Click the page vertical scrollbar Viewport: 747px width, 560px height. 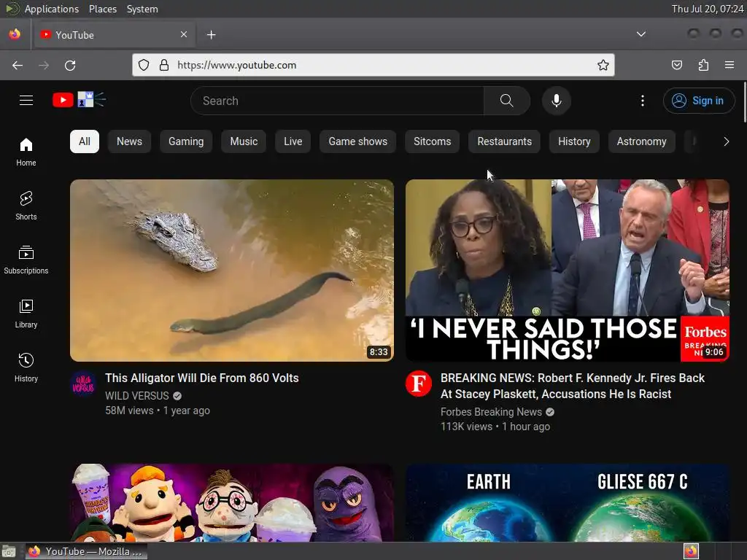coord(744,101)
